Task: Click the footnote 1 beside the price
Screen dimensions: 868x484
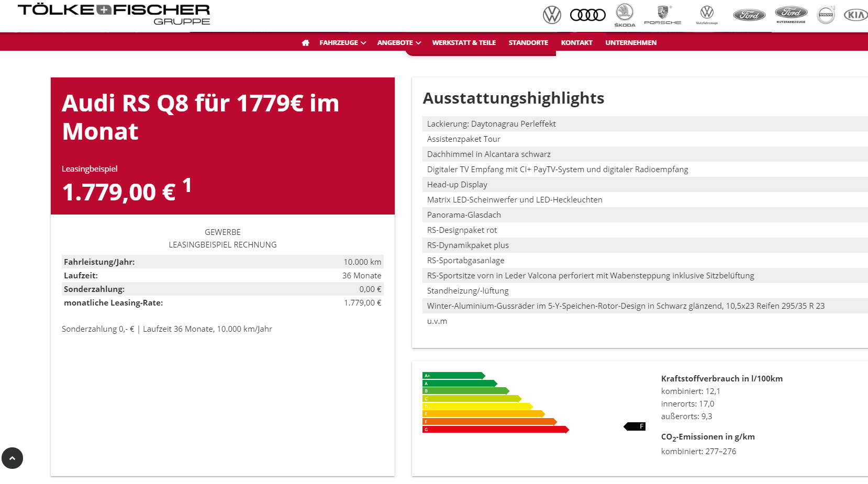Action: tap(187, 185)
